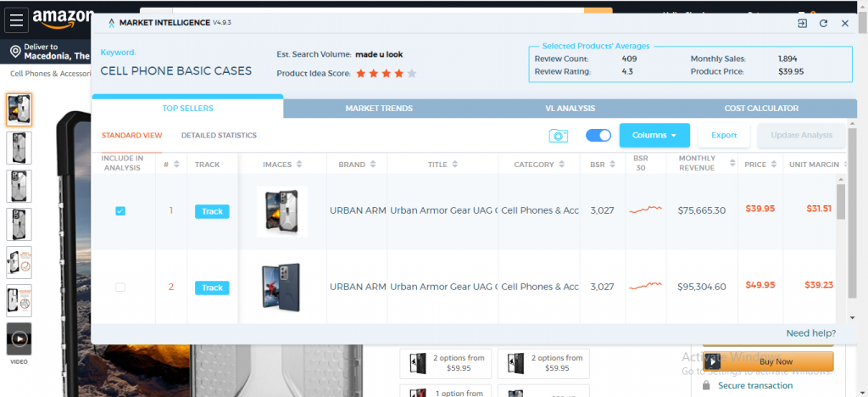The height and width of the screenshot is (397, 868).
Task: Click the exit/dock panel icon
Action: (x=802, y=23)
